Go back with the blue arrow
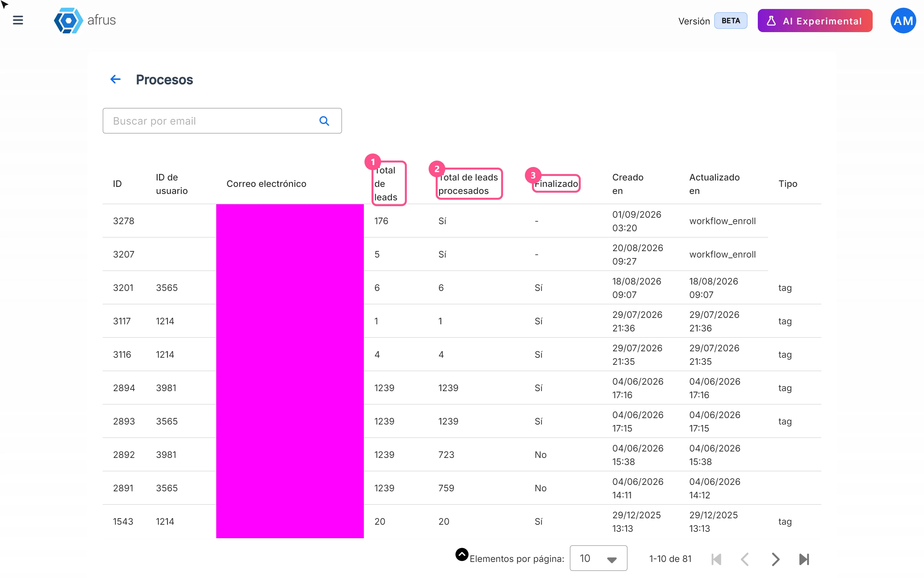This screenshot has width=924, height=578. 115,80
